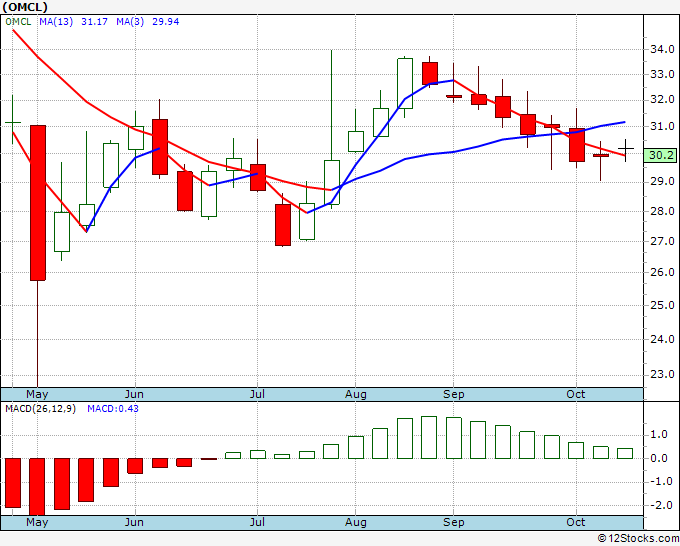Click the MACD(26,12,9) indicator label

point(40,409)
